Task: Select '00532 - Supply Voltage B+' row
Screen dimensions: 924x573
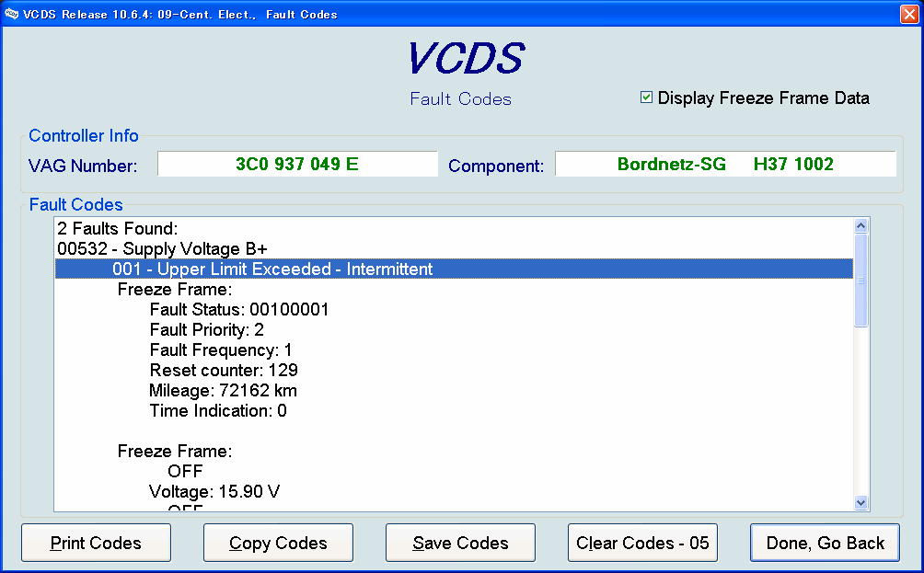Action: click(162, 248)
